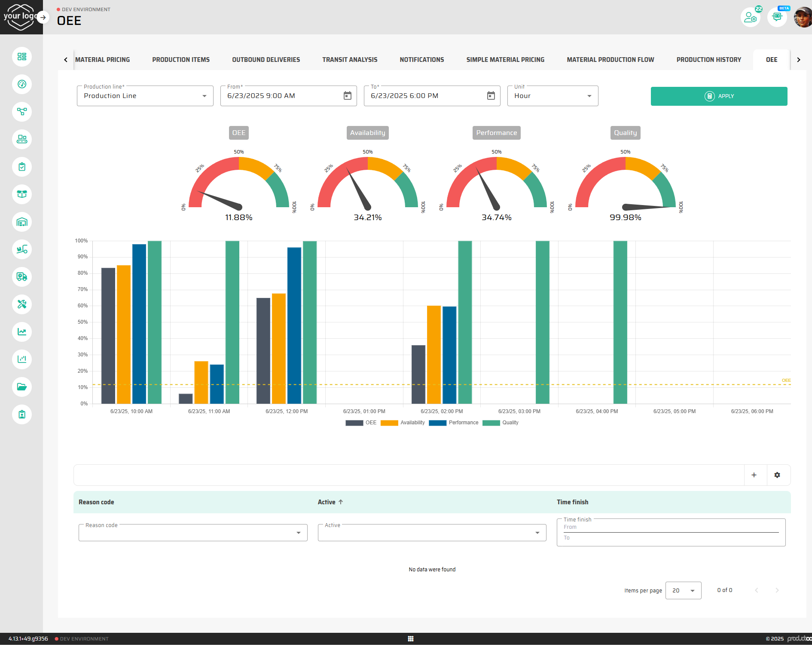Viewport: 812px width, 647px height.
Task: Click the BETA chatbot assistant icon
Action: click(777, 17)
